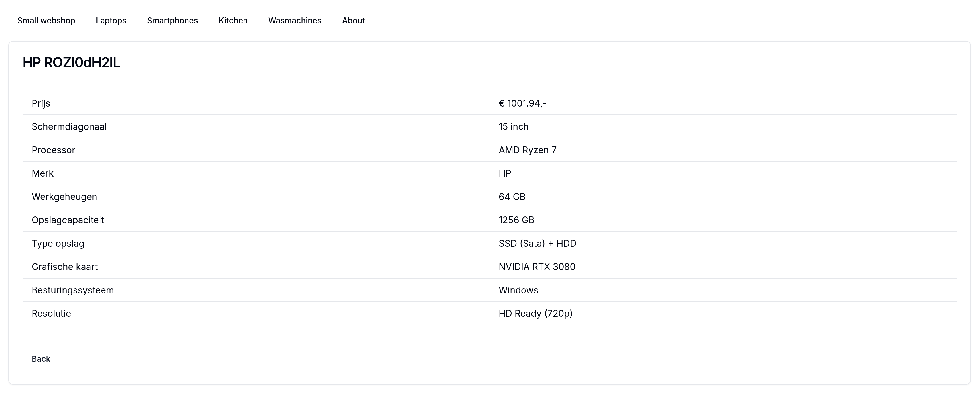Click the Prijs row label
Image resolution: width=980 pixels, height=409 pixels.
[x=41, y=103]
